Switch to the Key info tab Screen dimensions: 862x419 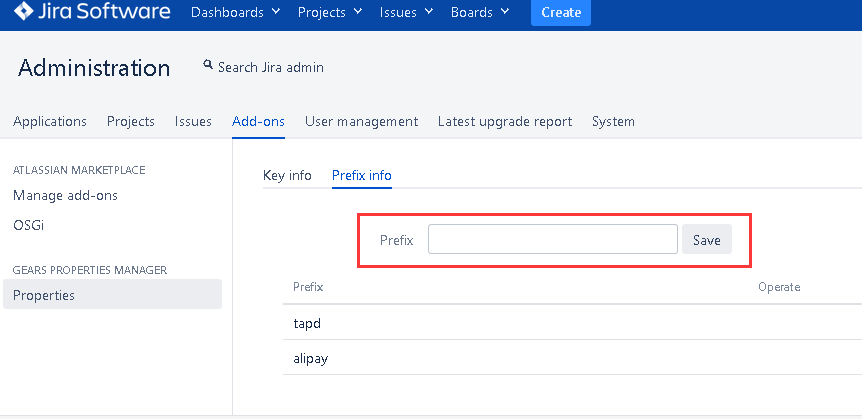(x=288, y=175)
